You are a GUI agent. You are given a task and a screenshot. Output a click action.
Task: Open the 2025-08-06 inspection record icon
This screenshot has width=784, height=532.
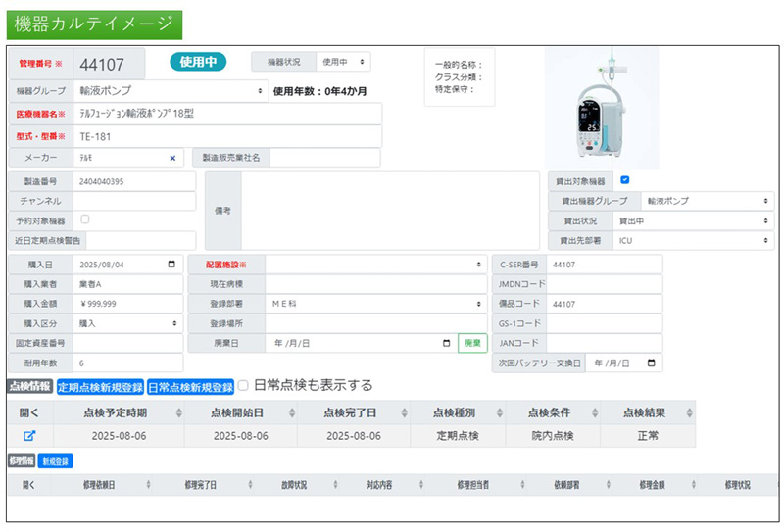point(29,435)
